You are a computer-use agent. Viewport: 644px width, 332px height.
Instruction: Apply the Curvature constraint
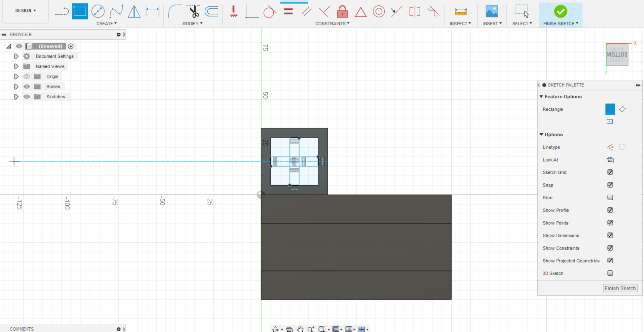[433, 11]
